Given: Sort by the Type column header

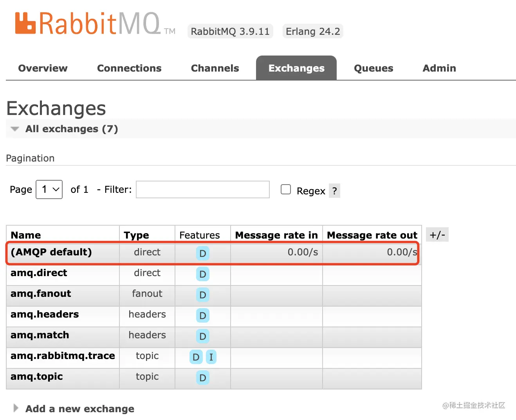Looking at the screenshot, I should click(x=136, y=235).
